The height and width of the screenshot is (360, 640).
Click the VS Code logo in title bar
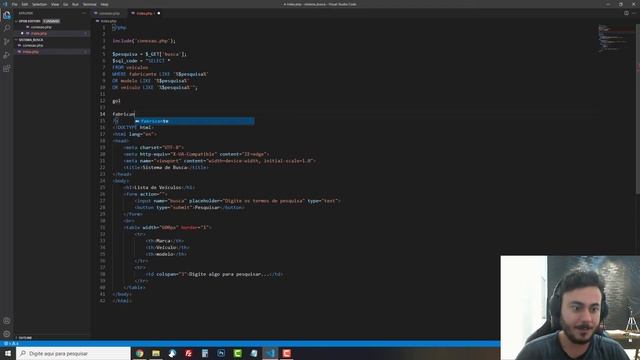[x=5, y=4]
